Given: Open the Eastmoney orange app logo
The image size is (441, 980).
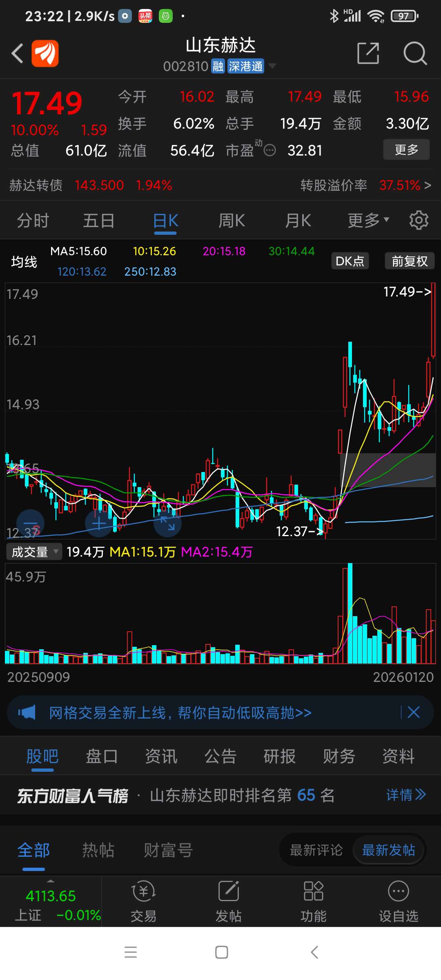Looking at the screenshot, I should pyautogui.click(x=45, y=53).
